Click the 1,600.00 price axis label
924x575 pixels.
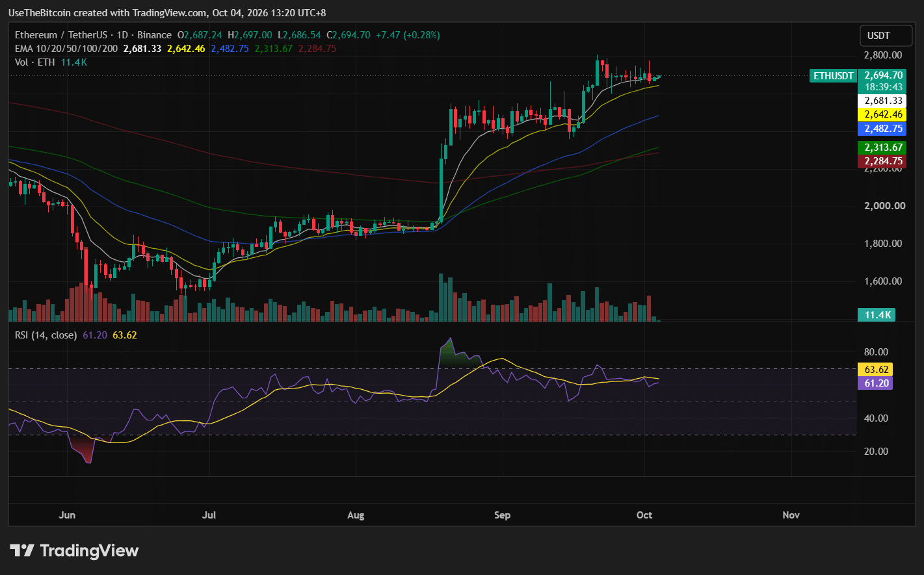pos(883,281)
